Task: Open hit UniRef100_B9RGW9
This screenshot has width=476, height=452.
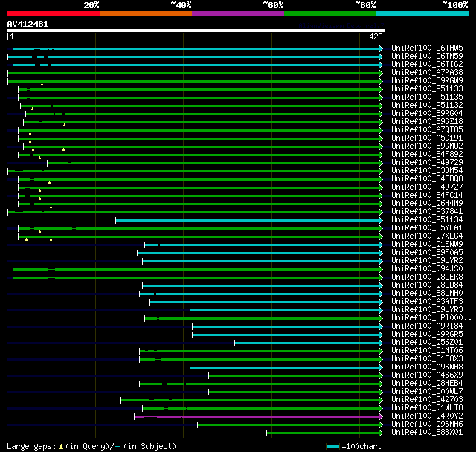Action: [427, 81]
